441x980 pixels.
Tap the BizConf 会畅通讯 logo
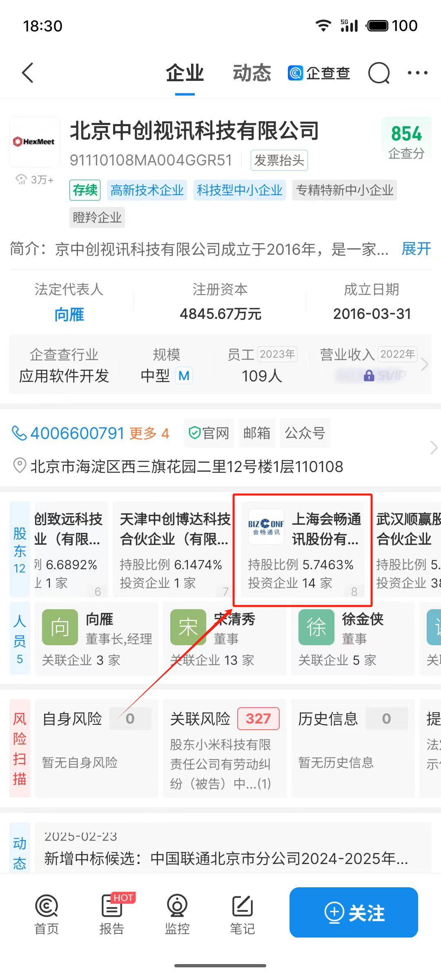click(266, 527)
